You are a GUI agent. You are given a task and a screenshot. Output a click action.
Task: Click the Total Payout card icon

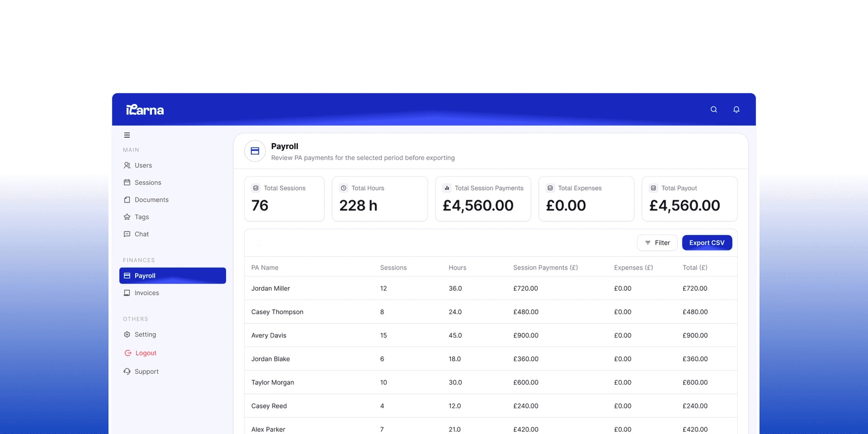pyautogui.click(x=654, y=188)
